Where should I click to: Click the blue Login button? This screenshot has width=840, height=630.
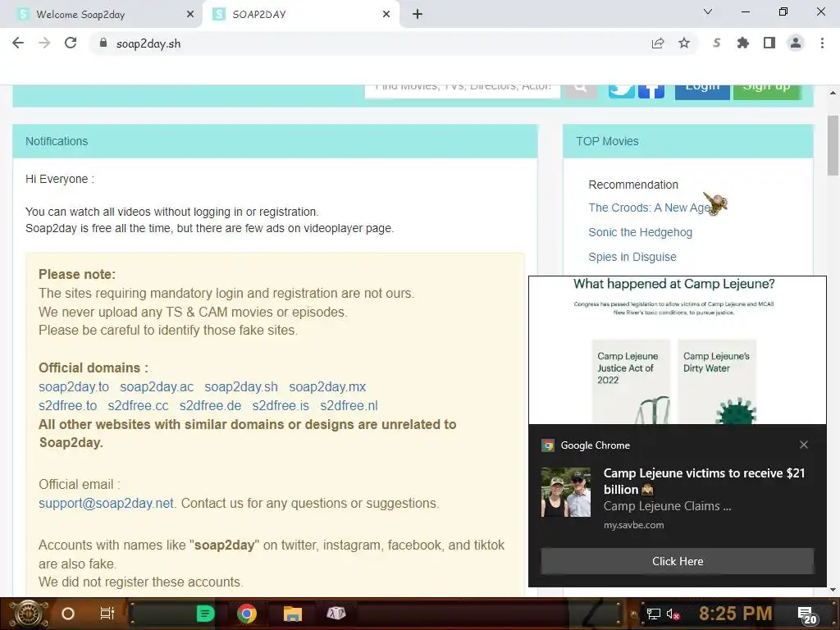702,91
